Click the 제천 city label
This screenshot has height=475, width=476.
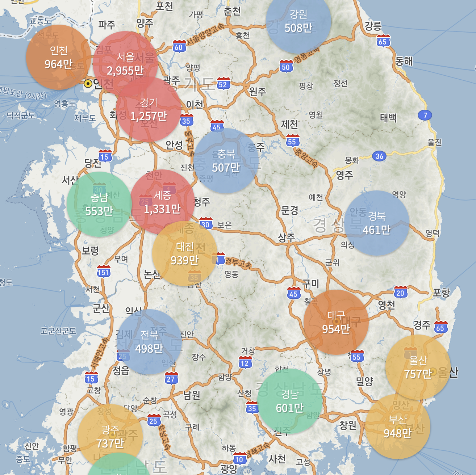point(290,124)
